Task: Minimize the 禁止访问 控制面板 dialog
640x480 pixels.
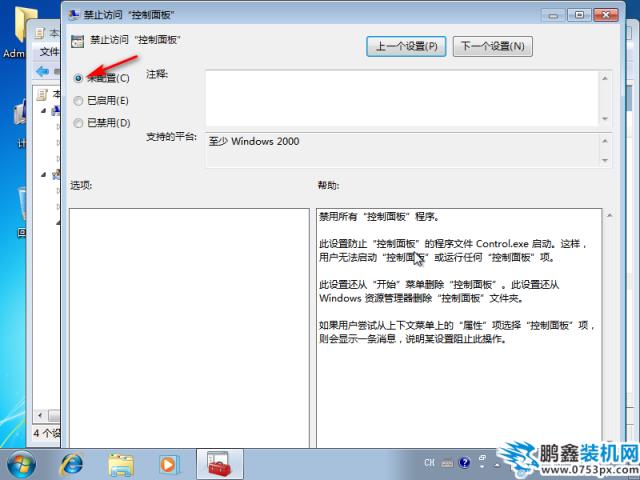Action: (553, 15)
